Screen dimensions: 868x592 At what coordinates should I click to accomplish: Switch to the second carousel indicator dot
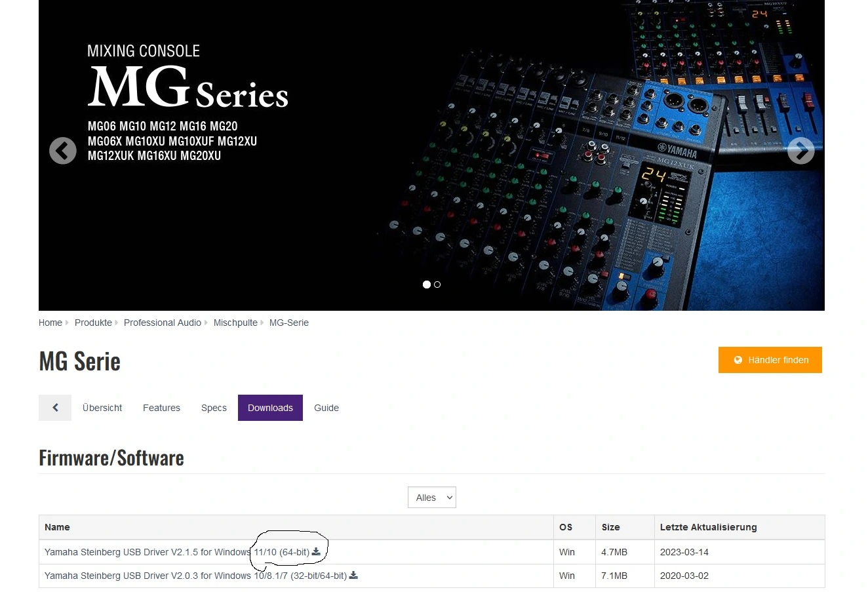tap(437, 285)
